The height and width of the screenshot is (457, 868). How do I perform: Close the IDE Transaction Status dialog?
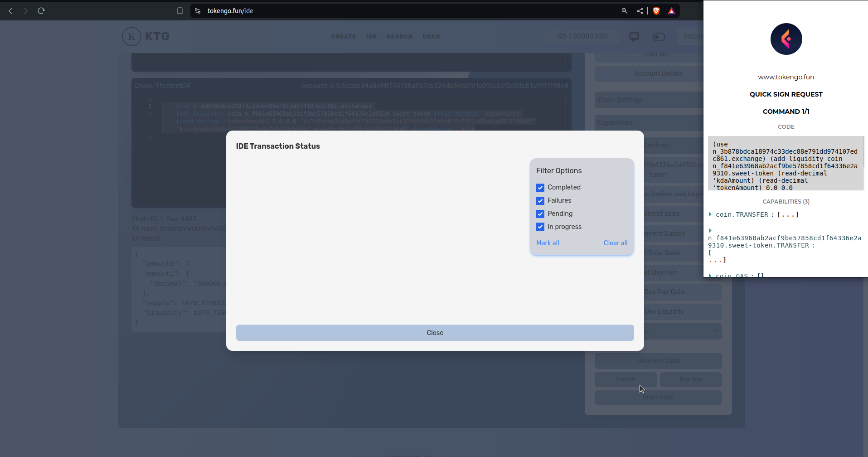[x=435, y=333]
